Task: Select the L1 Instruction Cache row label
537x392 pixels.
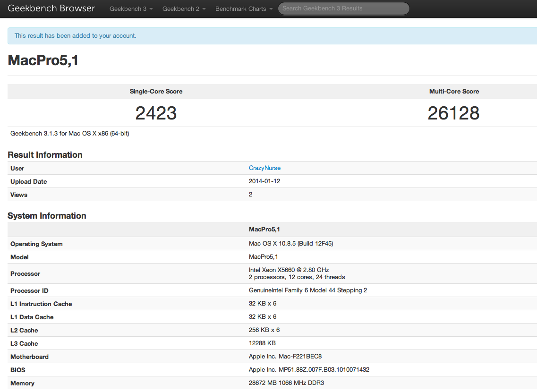Action: tap(41, 304)
